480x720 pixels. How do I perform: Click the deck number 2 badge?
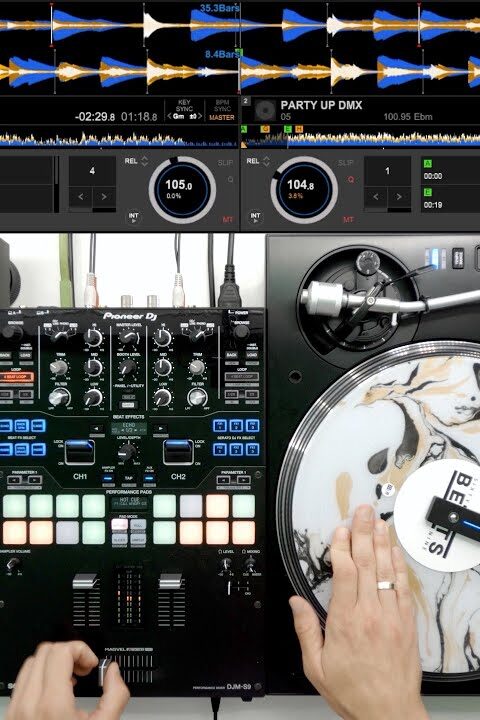(246, 101)
